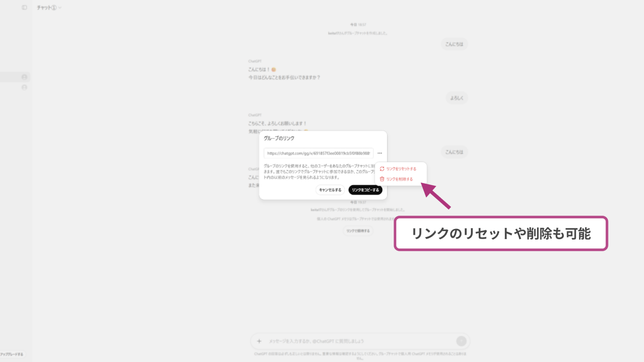644x362 pixels.
Task: Click the リンクで招待する button
Action: point(358,231)
